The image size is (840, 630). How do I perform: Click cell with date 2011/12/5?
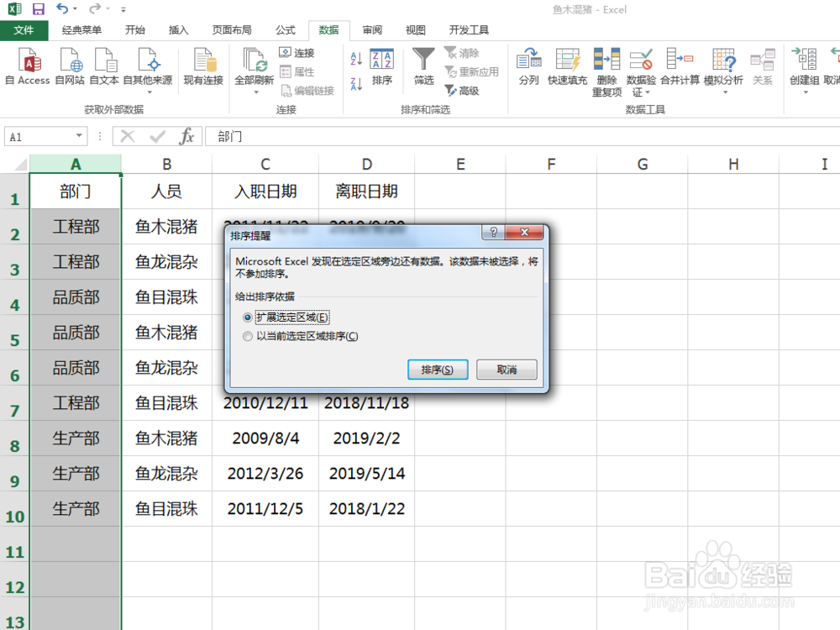tap(265, 509)
